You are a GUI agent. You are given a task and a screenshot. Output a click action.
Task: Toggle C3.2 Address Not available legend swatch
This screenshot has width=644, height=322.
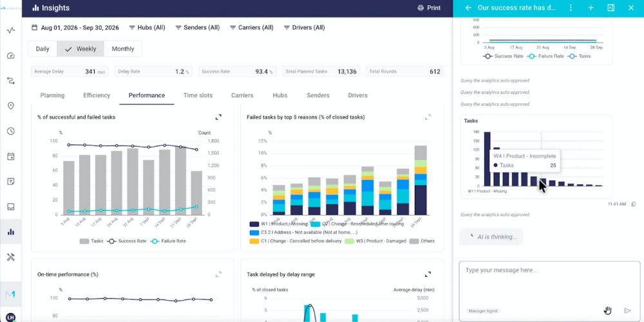pyautogui.click(x=254, y=232)
